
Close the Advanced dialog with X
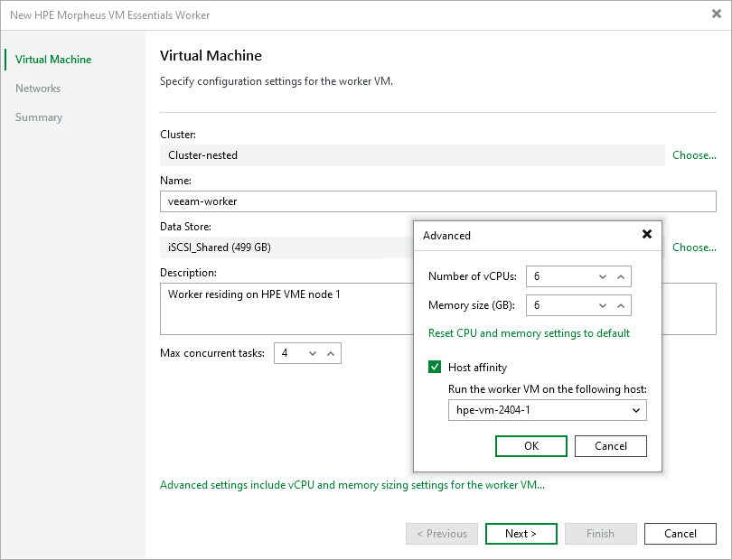tap(647, 234)
